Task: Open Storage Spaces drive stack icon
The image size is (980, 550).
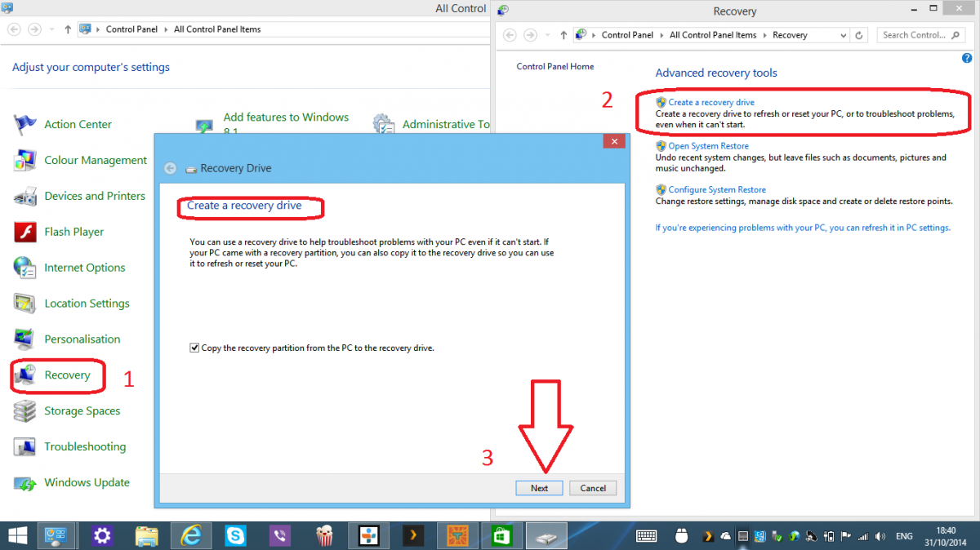Action: [25, 410]
